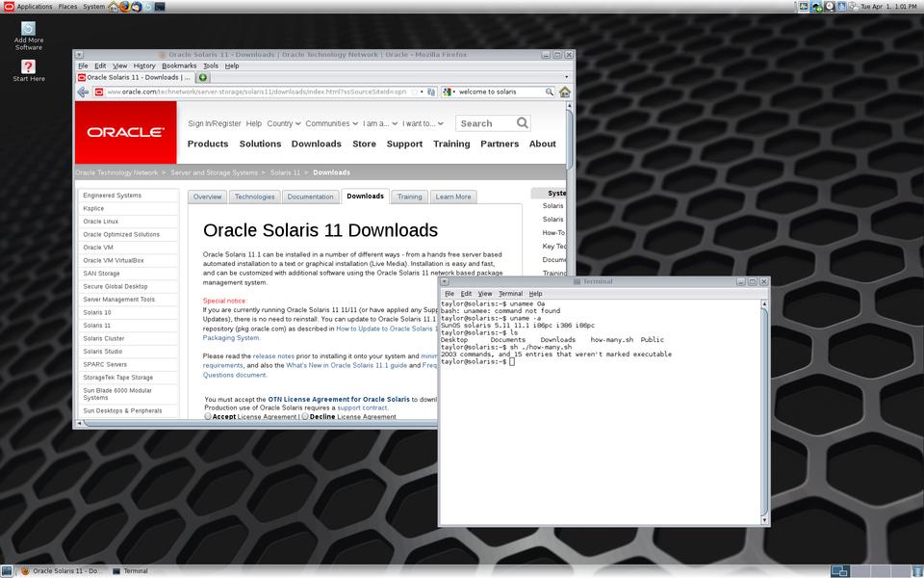Select the Accept License Agreement radio button
924x578 pixels.
pos(208,417)
